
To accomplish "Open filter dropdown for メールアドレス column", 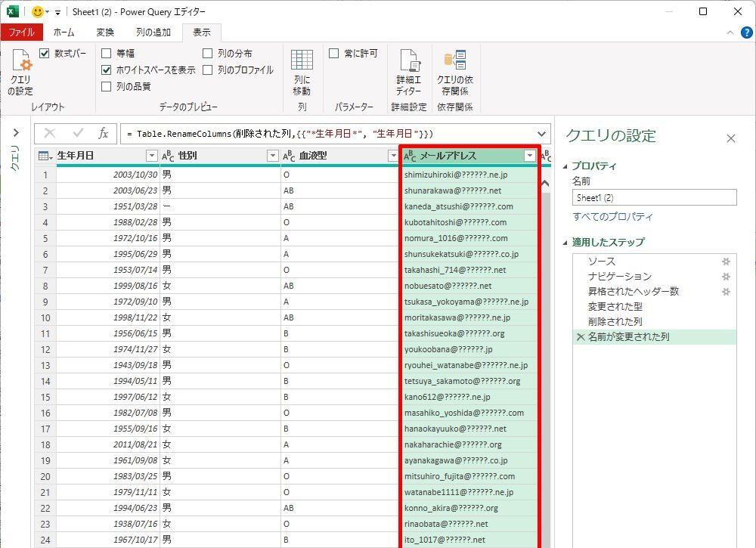I will (x=529, y=156).
